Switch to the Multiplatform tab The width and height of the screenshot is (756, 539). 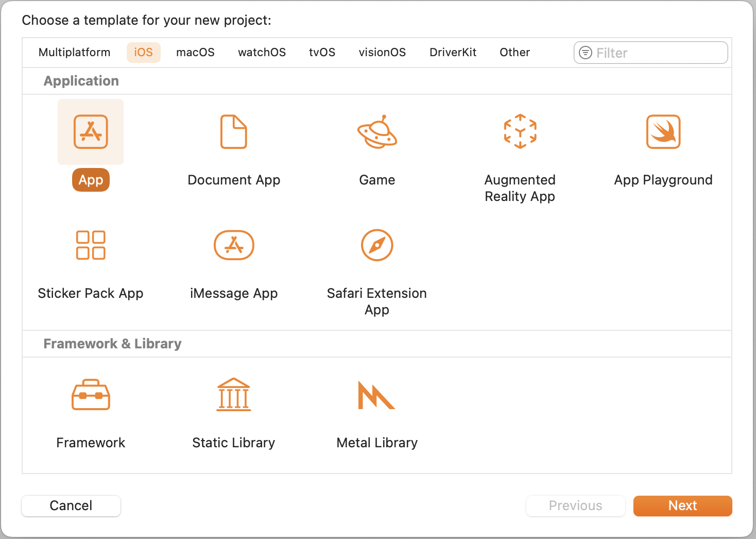[74, 53]
